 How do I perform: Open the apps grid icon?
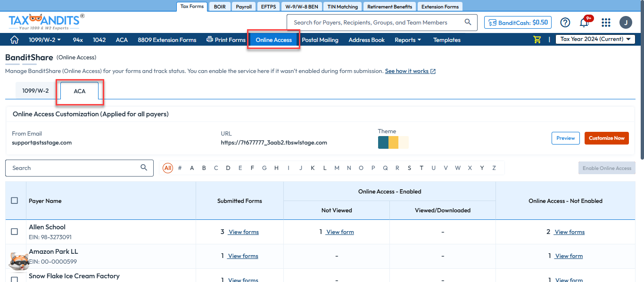pyautogui.click(x=606, y=22)
